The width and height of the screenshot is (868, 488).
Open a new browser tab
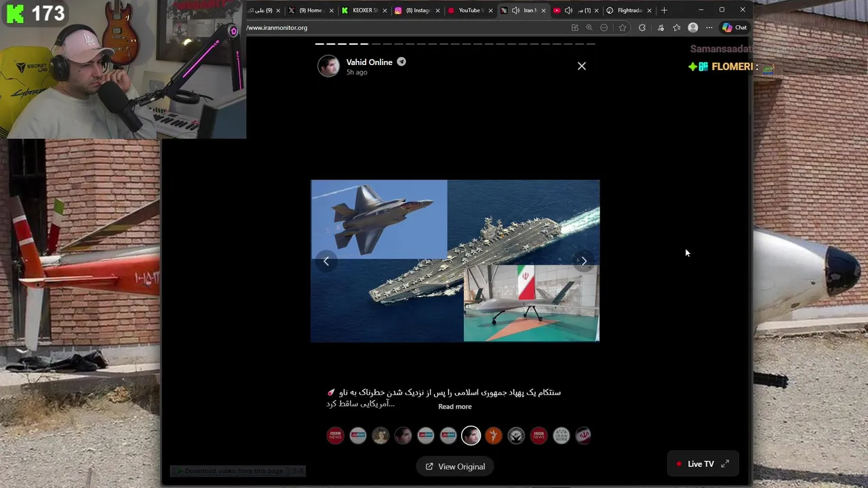coord(664,10)
